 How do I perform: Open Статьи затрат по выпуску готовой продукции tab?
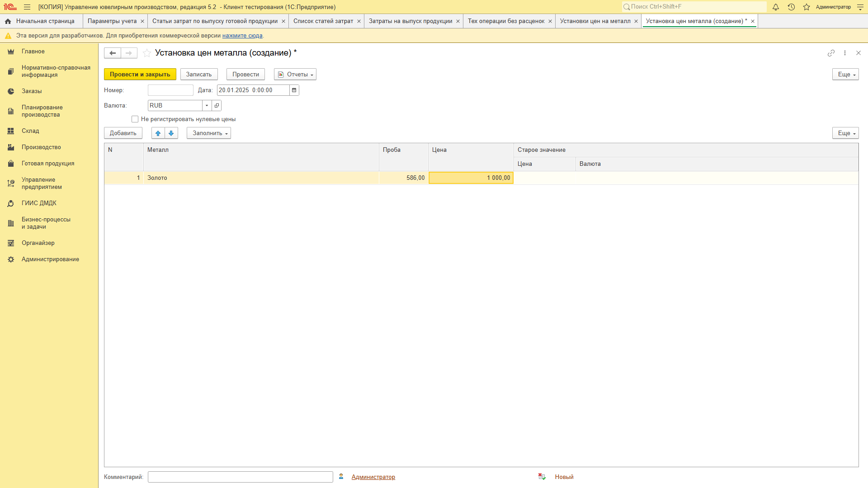(x=215, y=21)
